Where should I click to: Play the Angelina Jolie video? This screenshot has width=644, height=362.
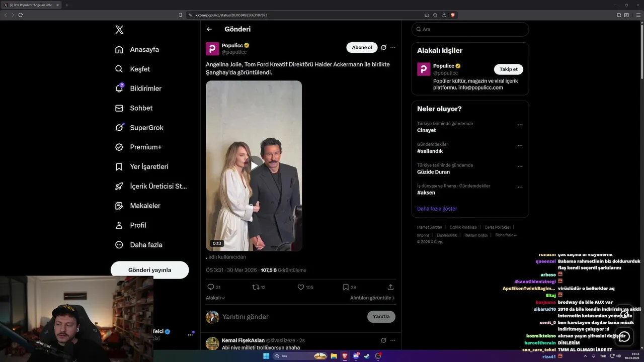pos(254,165)
